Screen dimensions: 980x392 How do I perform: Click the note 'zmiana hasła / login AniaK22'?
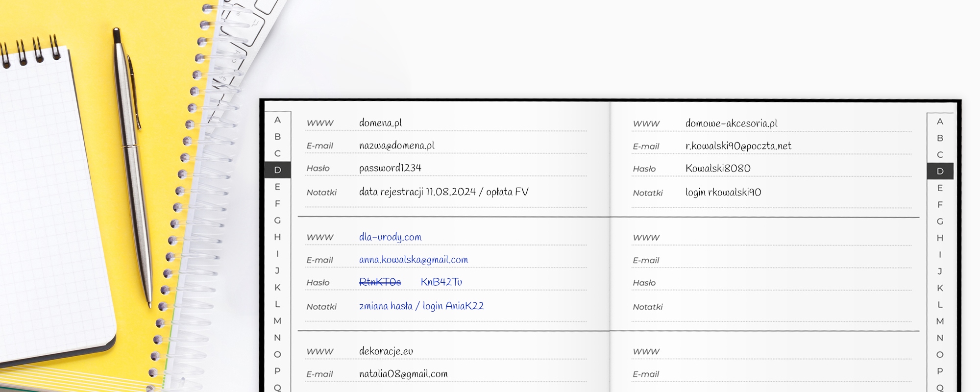421,306
